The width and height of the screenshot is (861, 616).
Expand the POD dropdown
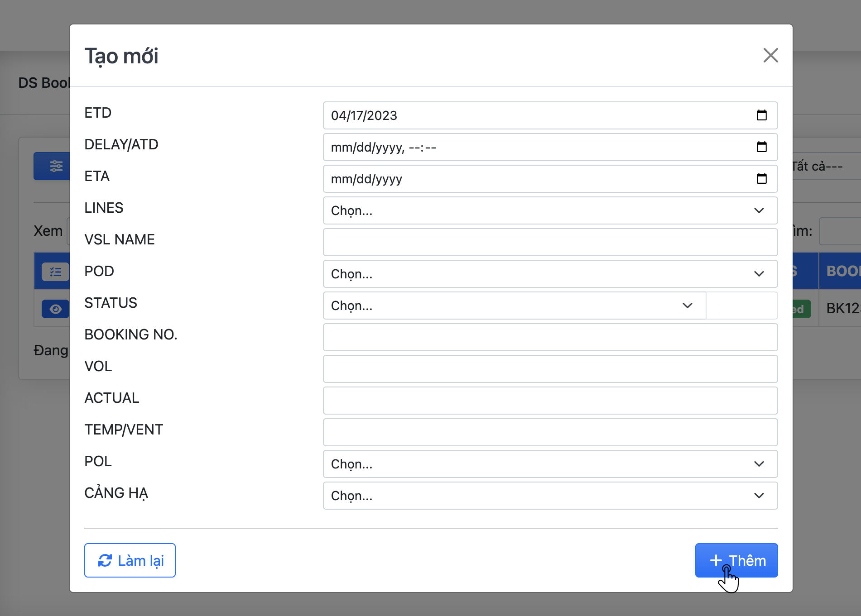[550, 274]
